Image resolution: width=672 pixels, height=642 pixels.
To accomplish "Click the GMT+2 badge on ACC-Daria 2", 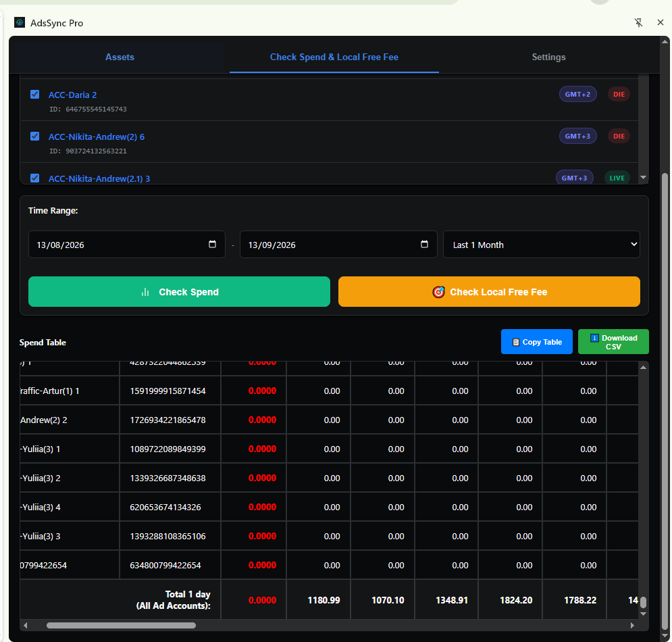I will pos(577,95).
